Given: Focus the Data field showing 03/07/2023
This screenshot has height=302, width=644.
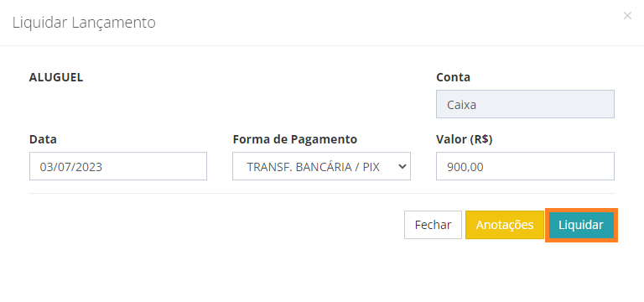Looking at the screenshot, I should (118, 166).
